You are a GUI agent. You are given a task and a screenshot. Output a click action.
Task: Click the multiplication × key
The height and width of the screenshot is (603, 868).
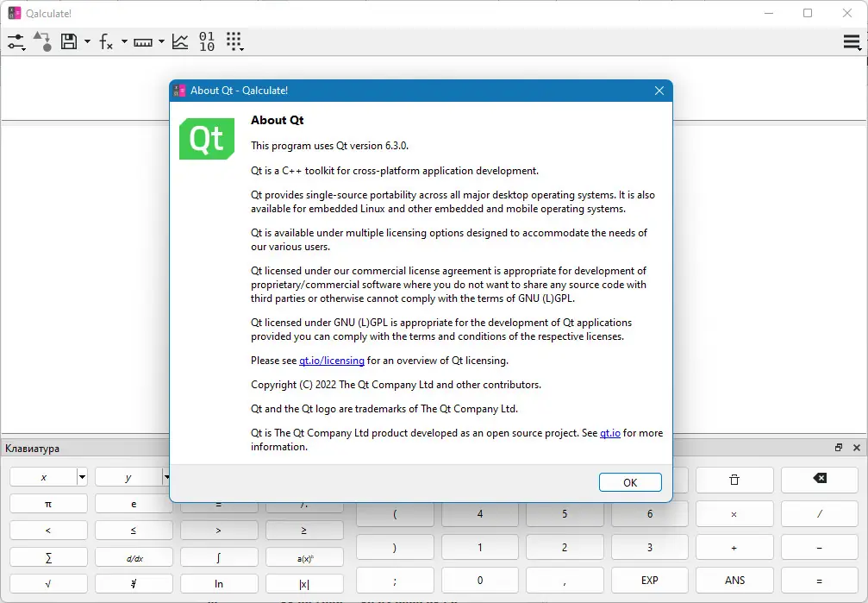[x=734, y=514]
